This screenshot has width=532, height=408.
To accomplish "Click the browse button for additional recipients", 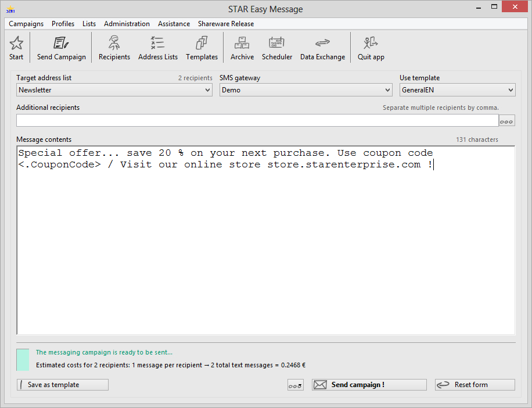I will [x=506, y=120].
